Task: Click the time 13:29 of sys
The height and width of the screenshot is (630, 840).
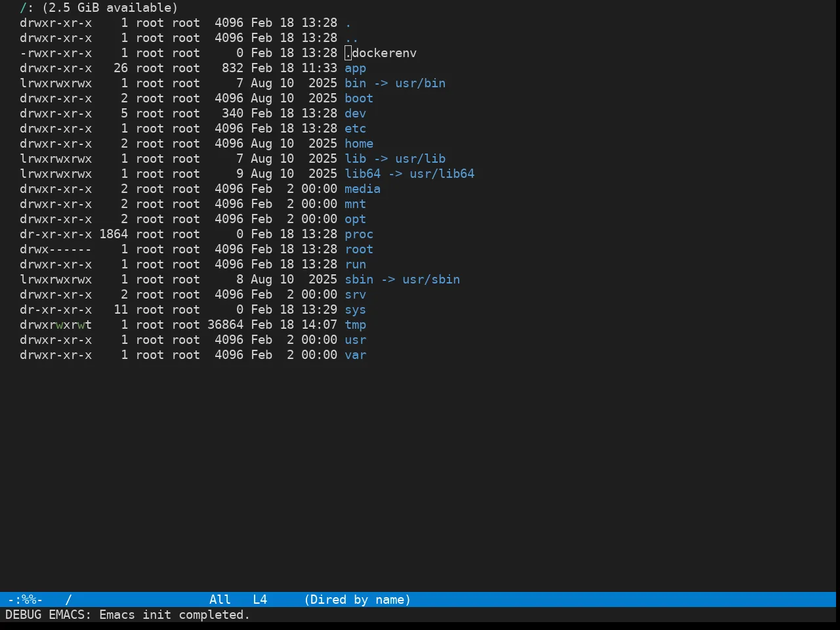Action: 319,310
